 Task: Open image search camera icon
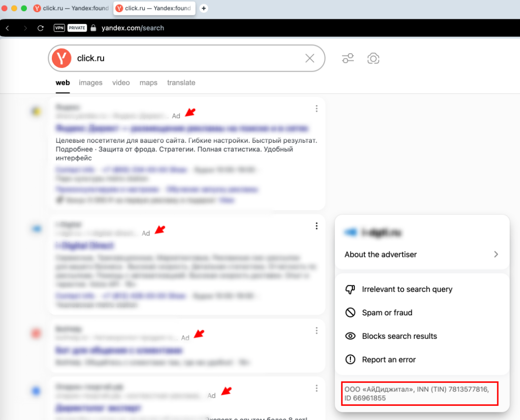(373, 58)
